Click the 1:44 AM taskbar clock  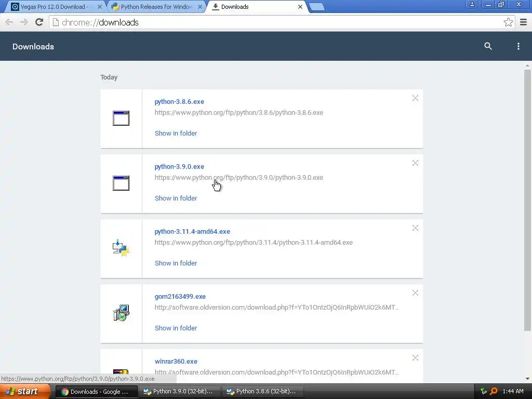(513, 392)
